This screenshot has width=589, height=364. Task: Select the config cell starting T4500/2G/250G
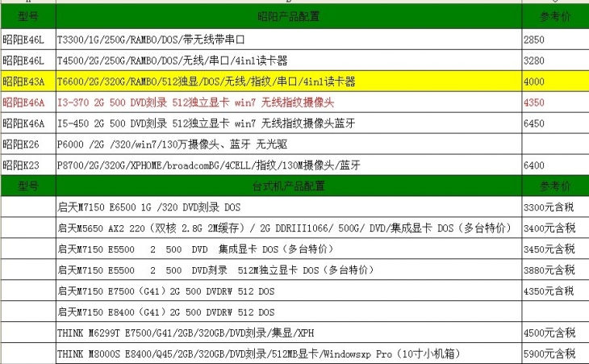pos(289,61)
